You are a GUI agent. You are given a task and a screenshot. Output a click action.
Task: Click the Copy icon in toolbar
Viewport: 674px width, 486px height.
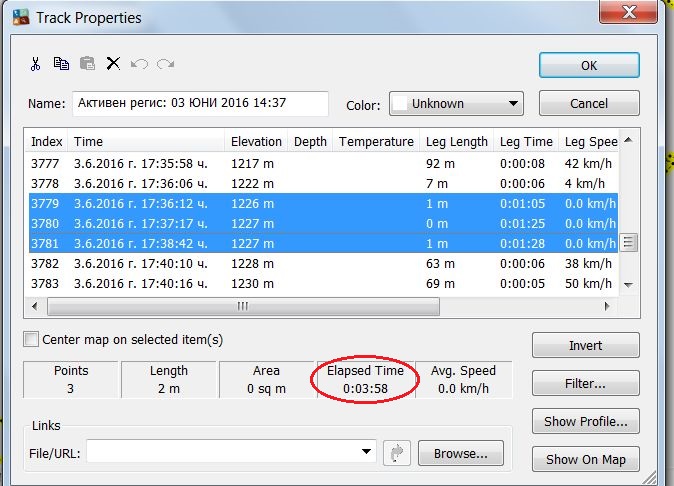point(61,64)
